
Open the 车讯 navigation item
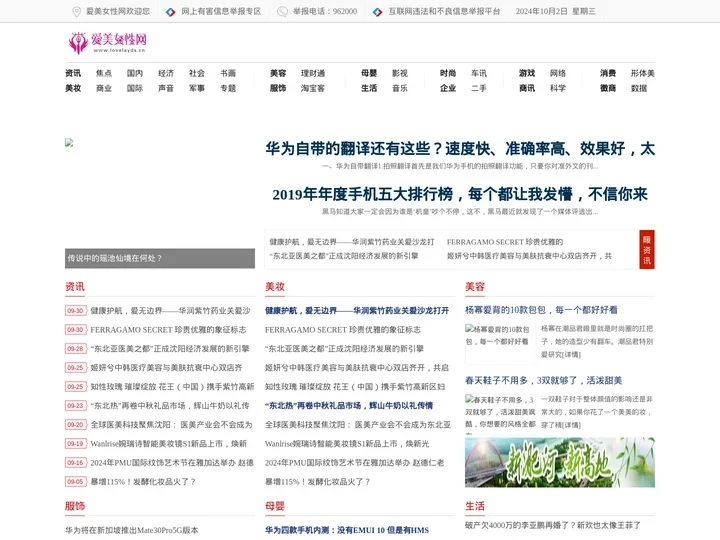click(x=478, y=73)
